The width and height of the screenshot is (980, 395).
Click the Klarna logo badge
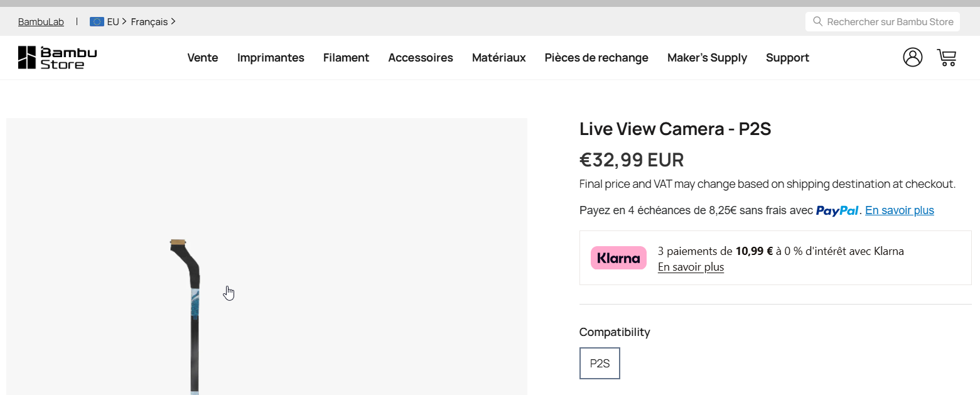click(x=618, y=258)
